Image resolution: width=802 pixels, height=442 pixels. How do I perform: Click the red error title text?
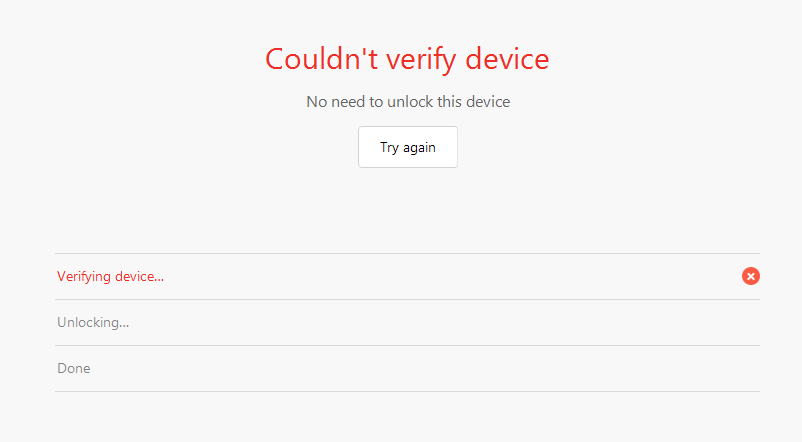coord(407,59)
